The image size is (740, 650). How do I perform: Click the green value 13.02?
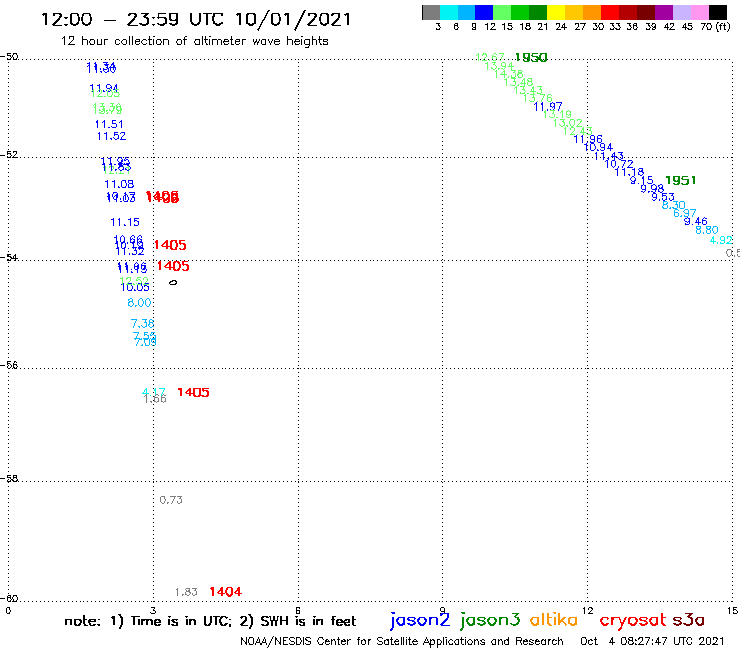[x=568, y=123]
